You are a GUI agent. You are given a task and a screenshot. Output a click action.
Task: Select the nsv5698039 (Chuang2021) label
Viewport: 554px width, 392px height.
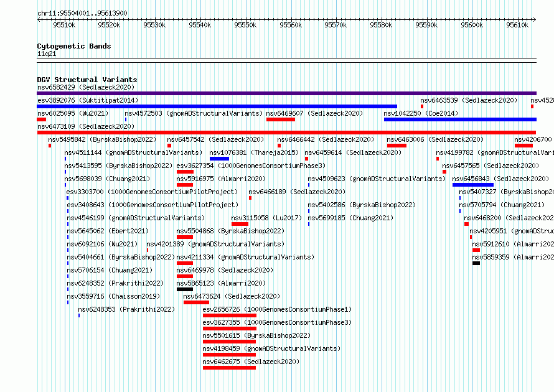tap(107, 179)
